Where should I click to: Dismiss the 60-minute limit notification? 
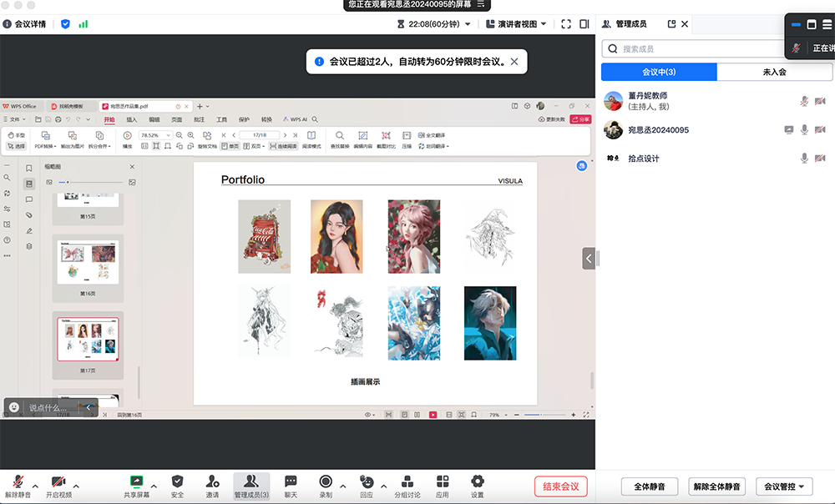coord(514,61)
